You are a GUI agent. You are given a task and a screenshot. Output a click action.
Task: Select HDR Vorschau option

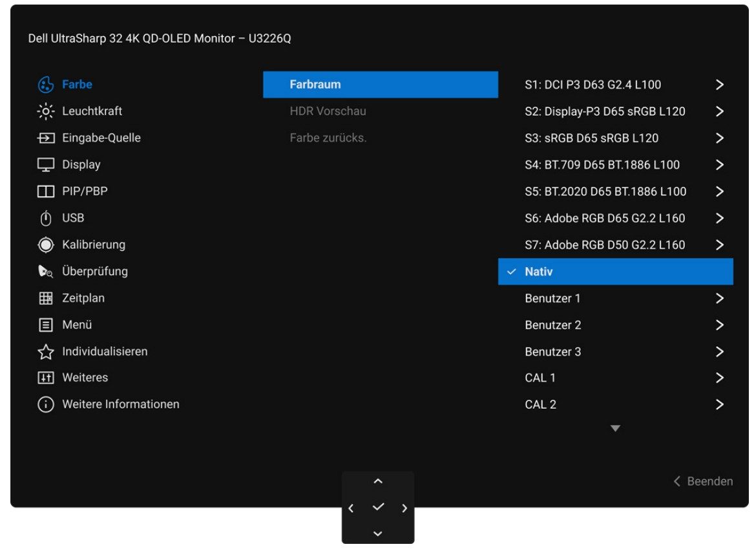(x=328, y=111)
